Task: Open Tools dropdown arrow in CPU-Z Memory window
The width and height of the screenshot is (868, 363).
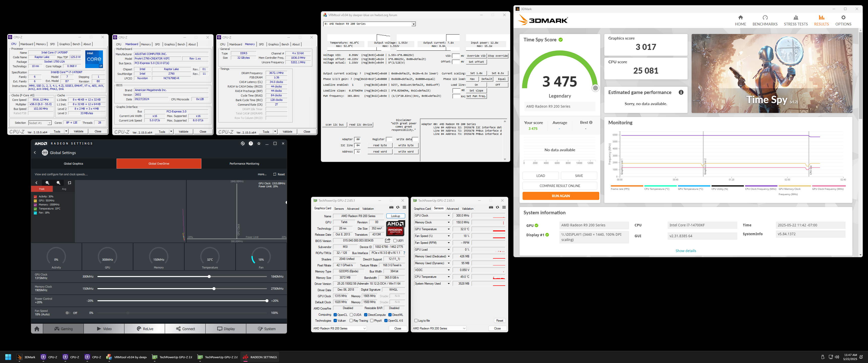Action: click(275, 132)
